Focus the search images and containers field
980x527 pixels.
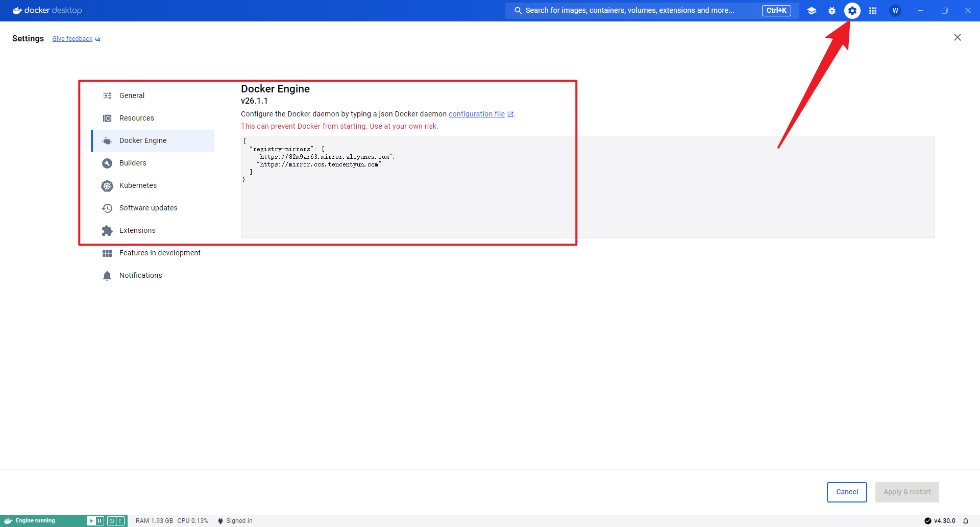[652, 10]
